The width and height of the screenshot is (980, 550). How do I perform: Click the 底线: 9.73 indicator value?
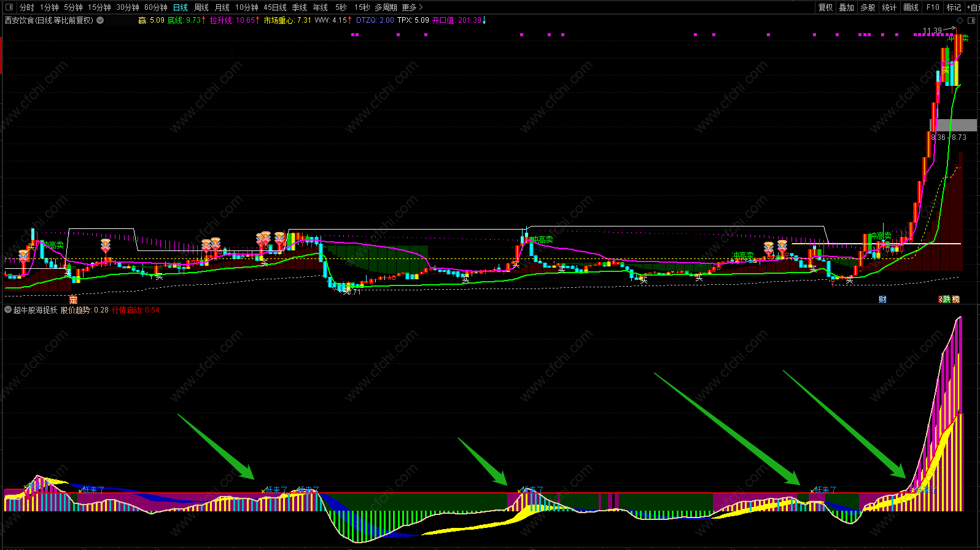coord(187,20)
